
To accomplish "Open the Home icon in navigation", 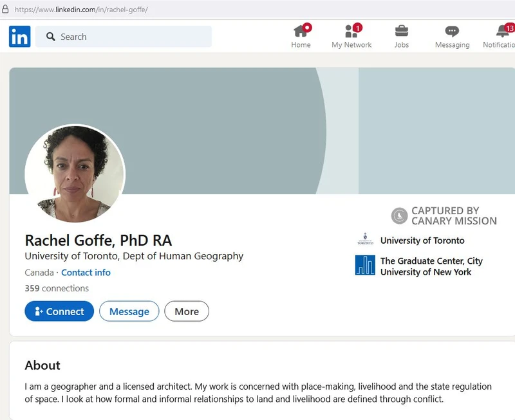I will 301,31.
